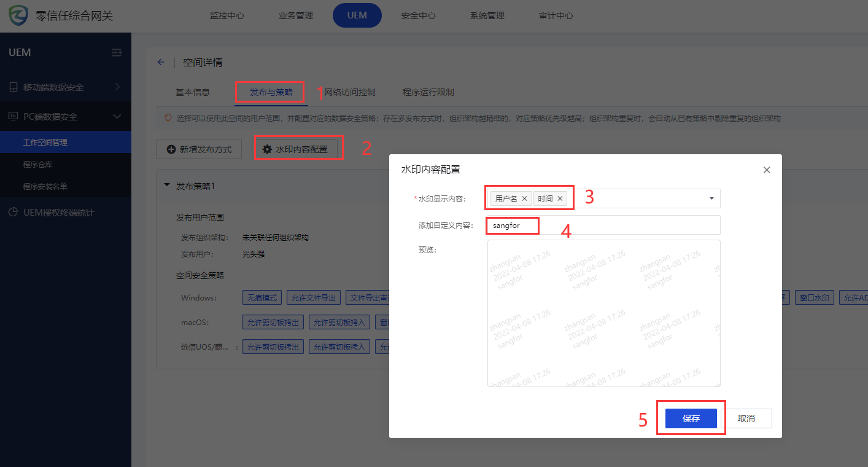The width and height of the screenshot is (868, 467).
Task: Switch to the 网络访问控制 tab
Action: point(350,92)
